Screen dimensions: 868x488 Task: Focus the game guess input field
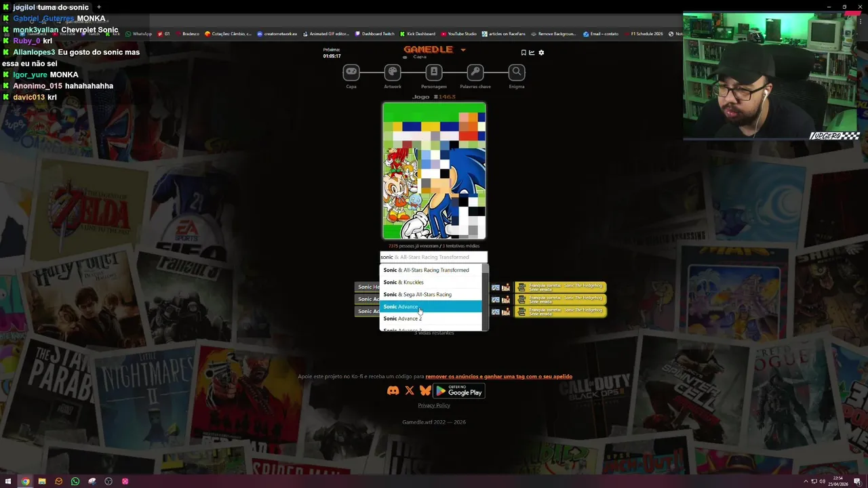click(x=433, y=257)
